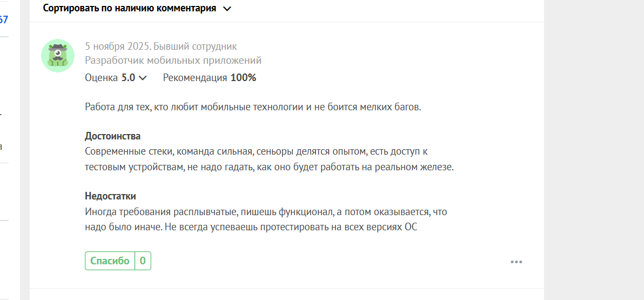
Task: Open the three-dots review options menu
Action: click(x=516, y=262)
